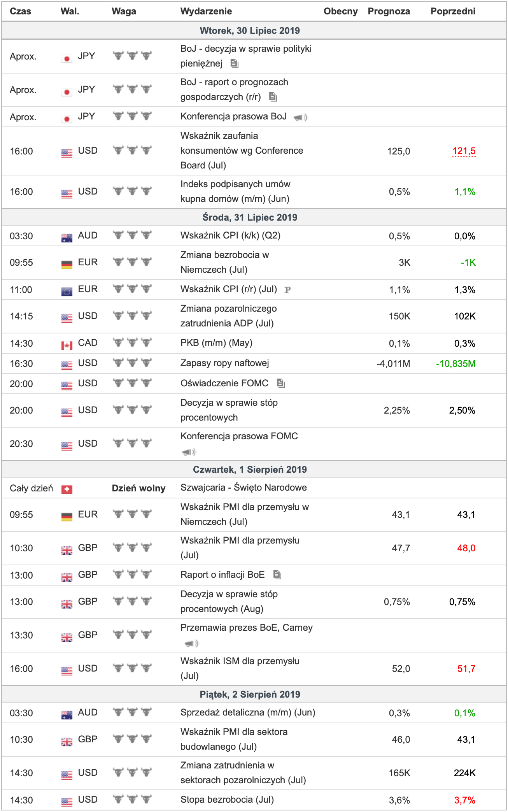Screen dimensions: 508x812
Task: Click speaker icon under Carney BoE speech
Action: tap(191, 644)
